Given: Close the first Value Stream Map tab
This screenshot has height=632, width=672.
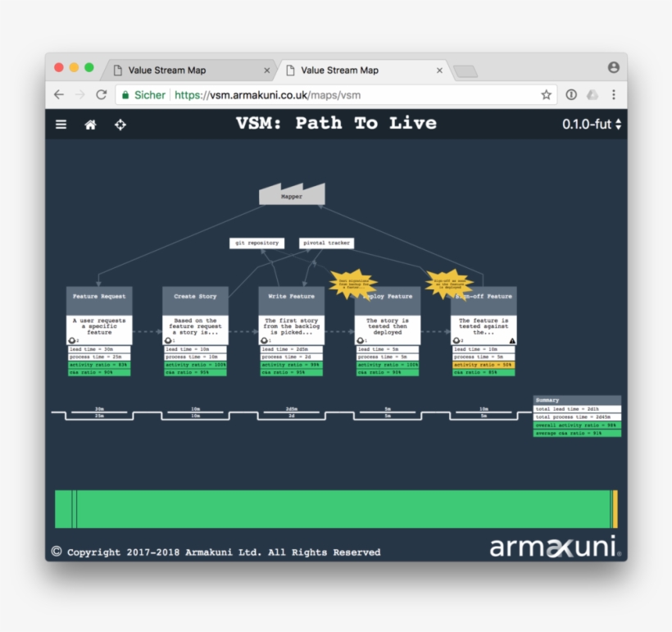Looking at the screenshot, I should point(267,70).
